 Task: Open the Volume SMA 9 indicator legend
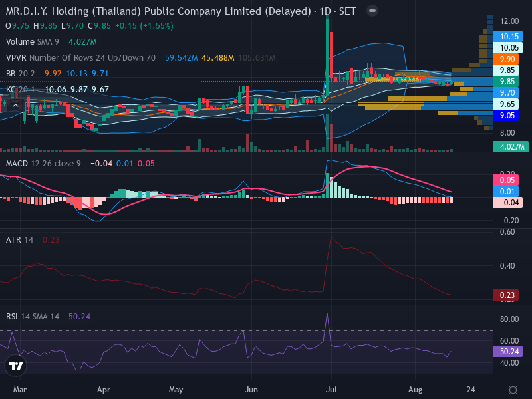click(32, 42)
